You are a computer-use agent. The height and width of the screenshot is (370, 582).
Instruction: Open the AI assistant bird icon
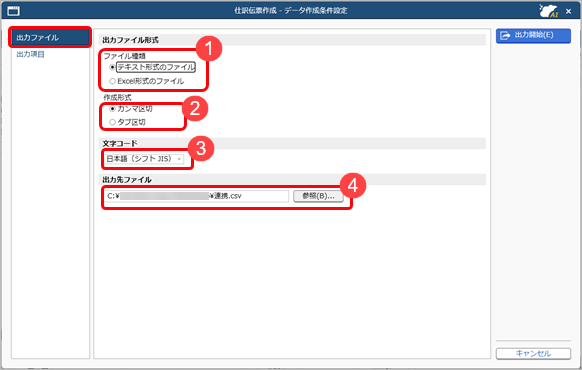(549, 11)
